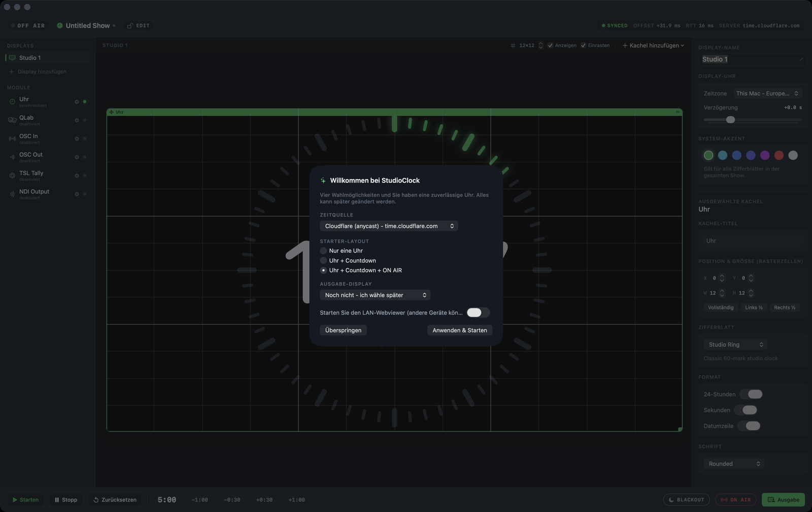Click the X position stepper
812x512 pixels.
(722, 278)
